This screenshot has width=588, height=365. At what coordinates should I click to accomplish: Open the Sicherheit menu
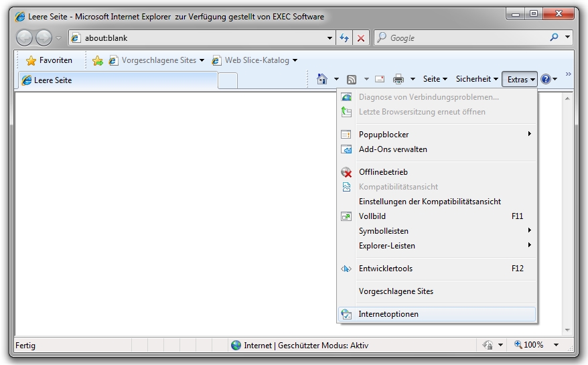[x=477, y=79]
